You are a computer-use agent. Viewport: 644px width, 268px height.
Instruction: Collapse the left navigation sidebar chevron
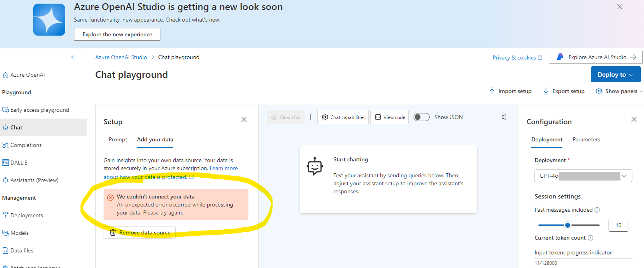72,57
